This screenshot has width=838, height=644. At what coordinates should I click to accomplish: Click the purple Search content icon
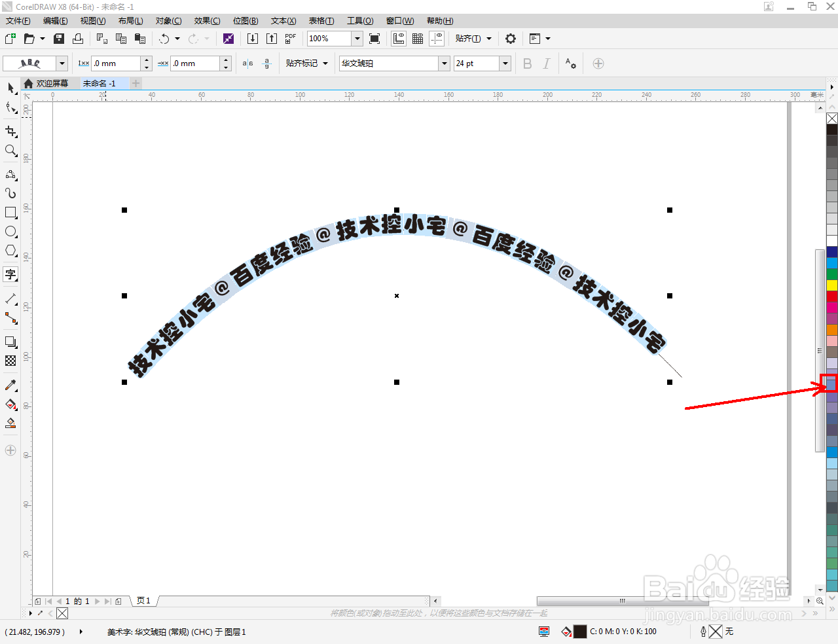coord(228,39)
